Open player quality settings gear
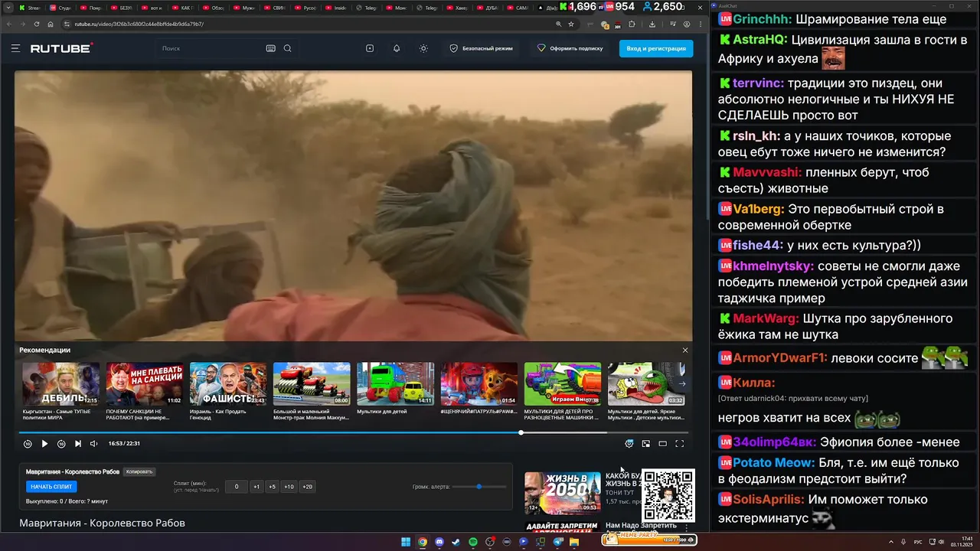 629,444
